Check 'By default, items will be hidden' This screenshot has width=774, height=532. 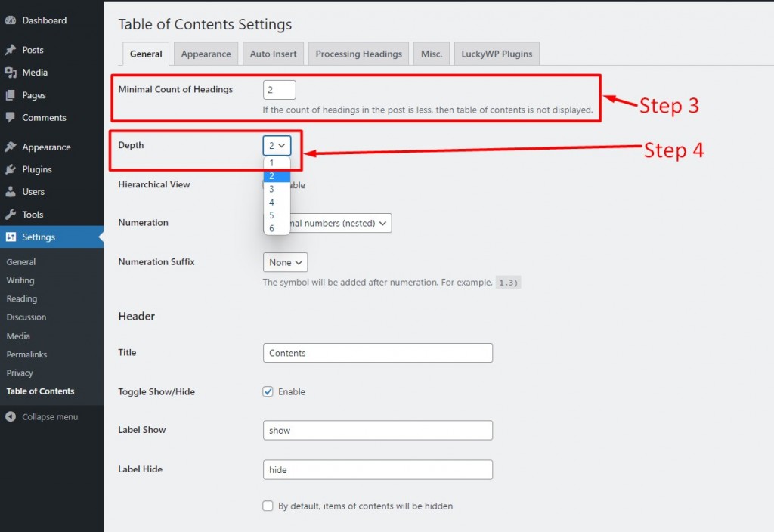coord(268,506)
